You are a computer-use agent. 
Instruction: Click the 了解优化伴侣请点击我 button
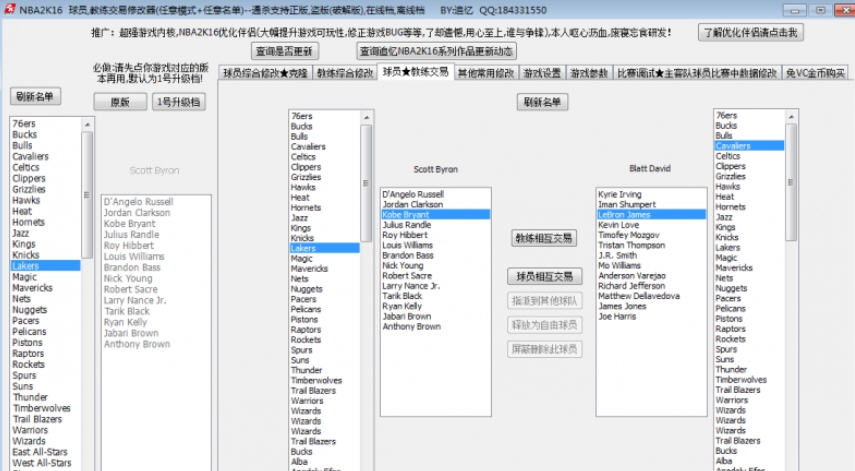[x=750, y=33]
